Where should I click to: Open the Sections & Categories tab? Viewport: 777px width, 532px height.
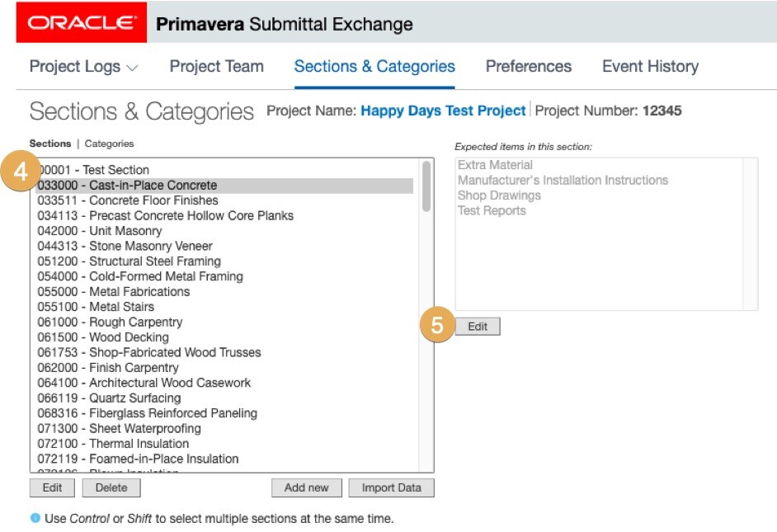pyautogui.click(x=374, y=67)
